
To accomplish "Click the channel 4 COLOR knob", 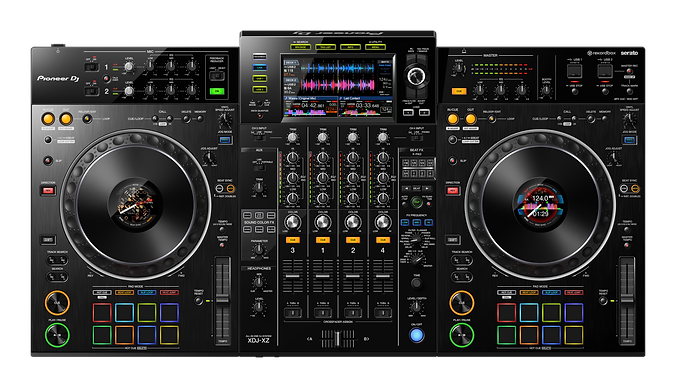I will [x=383, y=222].
